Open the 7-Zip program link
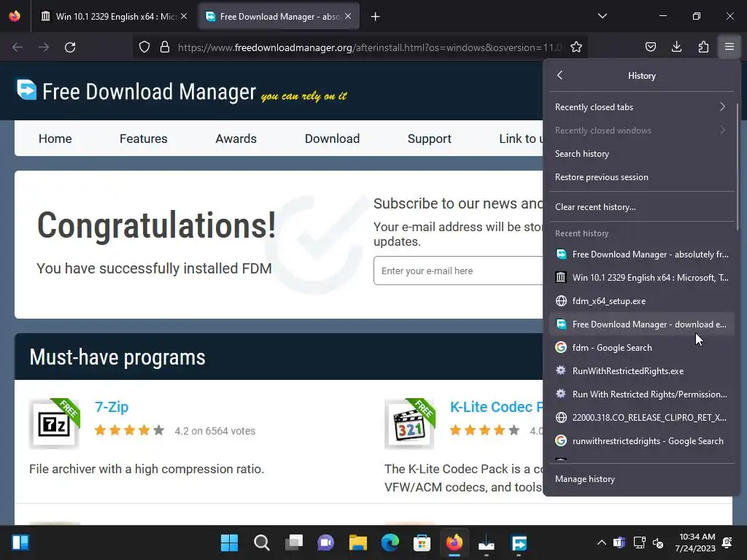The image size is (747, 560). click(112, 407)
